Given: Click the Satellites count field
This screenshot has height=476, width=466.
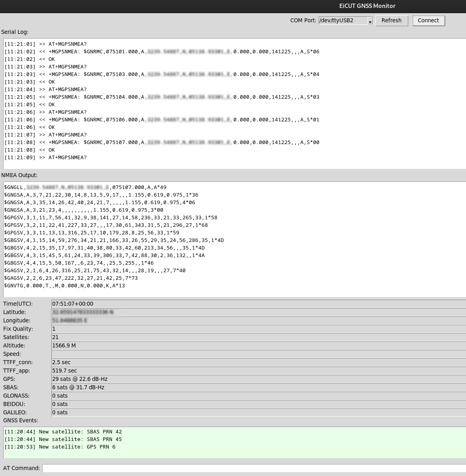Looking at the screenshot, I should coord(159,337).
